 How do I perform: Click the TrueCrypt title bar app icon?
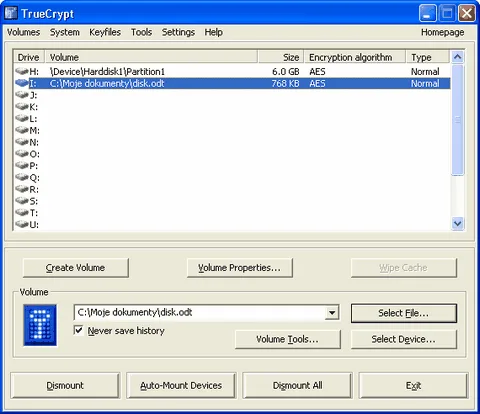pos(11,13)
